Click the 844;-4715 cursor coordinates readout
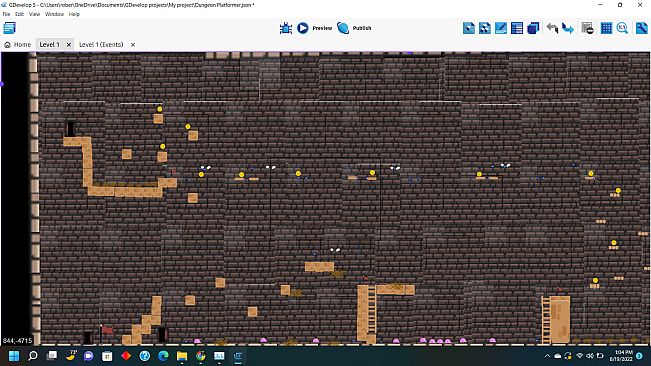 coord(17,341)
